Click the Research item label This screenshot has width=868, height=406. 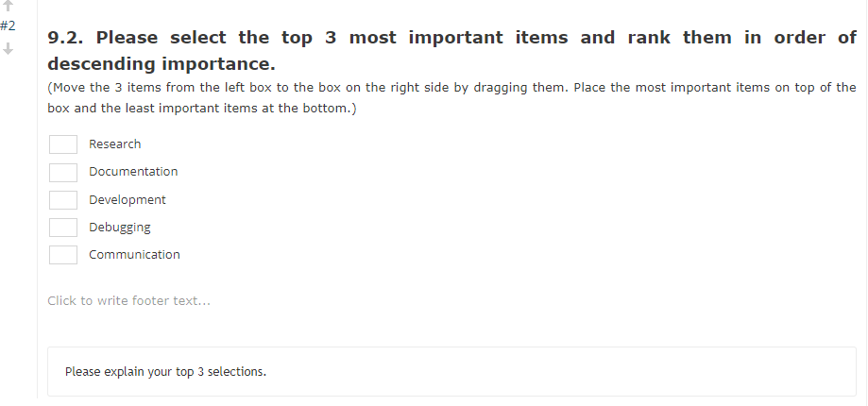(x=115, y=144)
